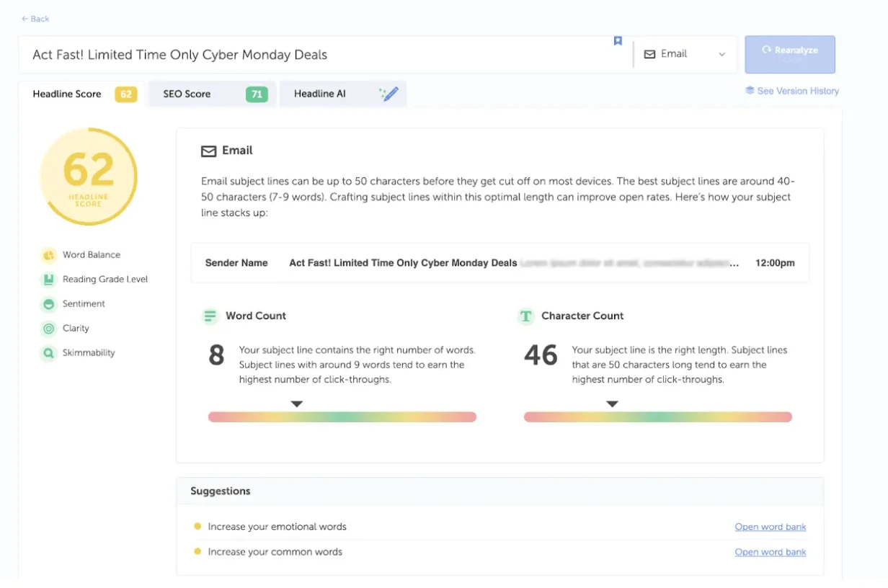
Task: Switch to the Headline Score tab
Action: (x=81, y=94)
